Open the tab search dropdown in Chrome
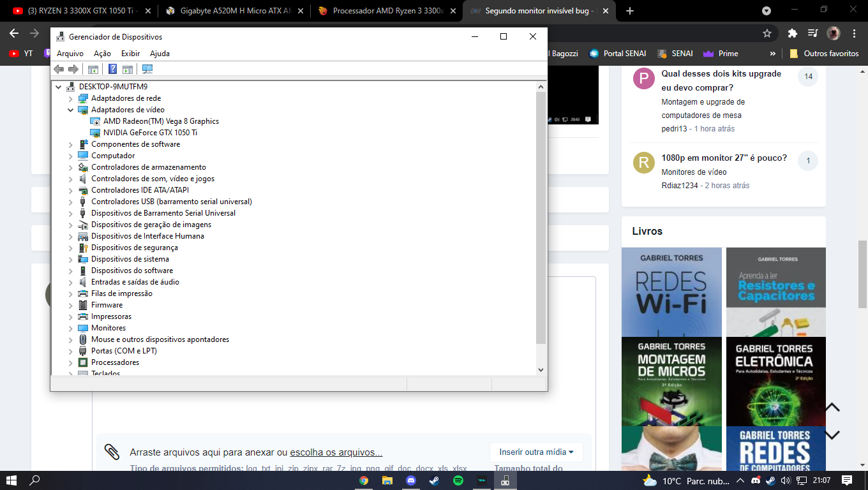Viewport: 868px width, 490px height. [x=767, y=11]
